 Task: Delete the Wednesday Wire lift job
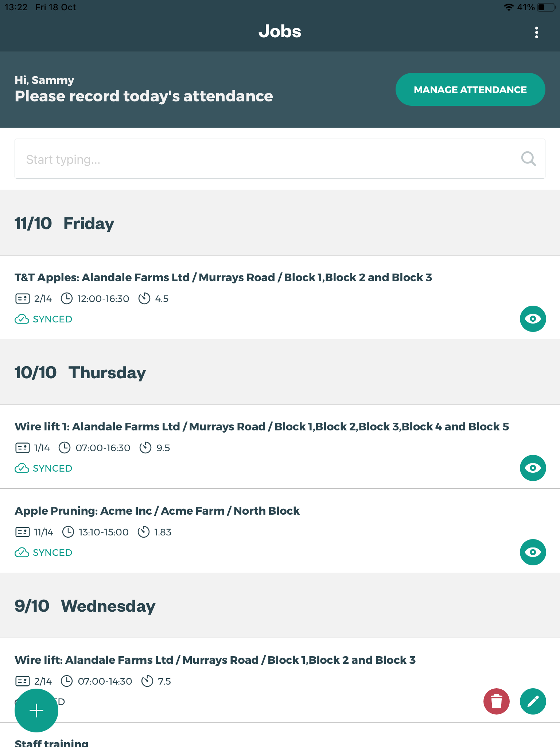click(496, 701)
